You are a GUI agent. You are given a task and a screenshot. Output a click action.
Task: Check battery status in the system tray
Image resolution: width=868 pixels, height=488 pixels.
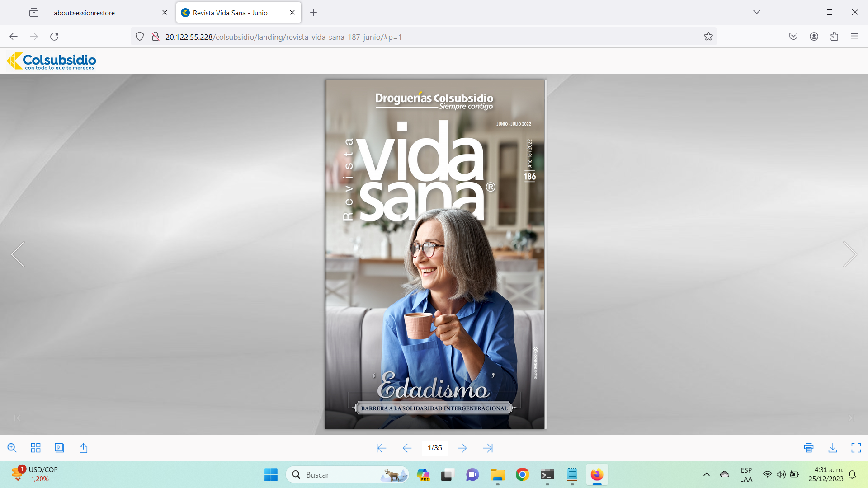coord(795,474)
